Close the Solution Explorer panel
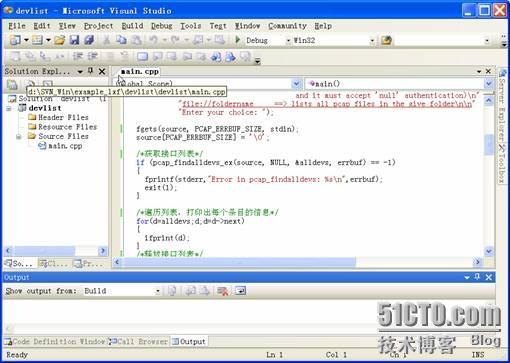The width and height of the screenshot is (510, 363). tap(102, 71)
